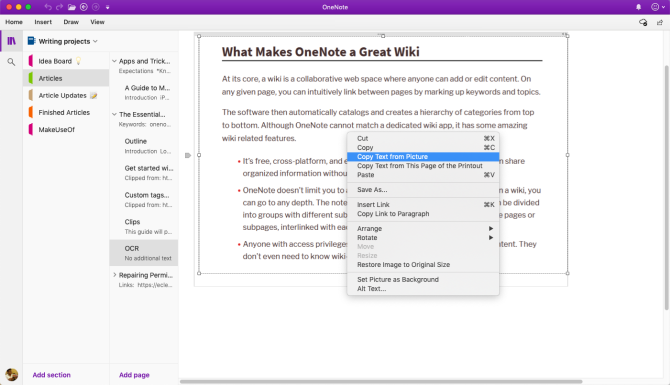Image resolution: width=670 pixels, height=385 pixels.
Task: Open the Finished Articles section
Action: [x=66, y=112]
